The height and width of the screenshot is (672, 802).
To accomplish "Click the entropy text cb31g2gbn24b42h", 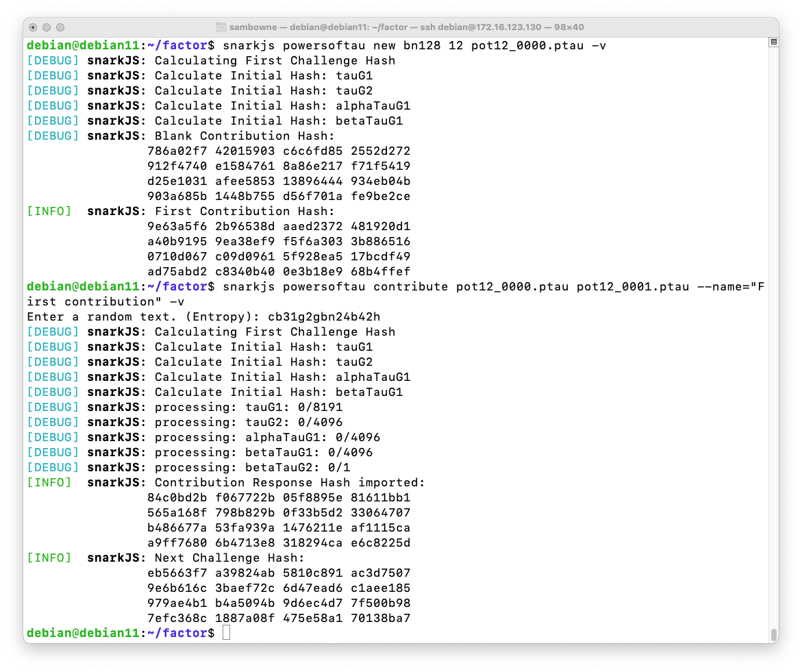I will pos(324,317).
